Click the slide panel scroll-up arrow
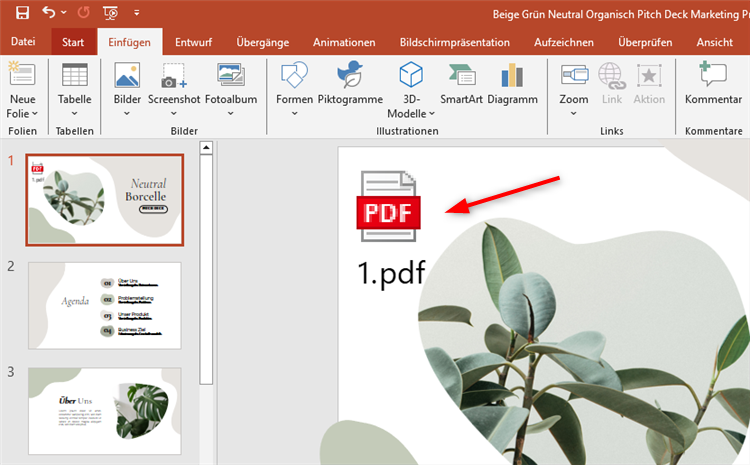This screenshot has height=465, width=750. pyautogui.click(x=206, y=147)
